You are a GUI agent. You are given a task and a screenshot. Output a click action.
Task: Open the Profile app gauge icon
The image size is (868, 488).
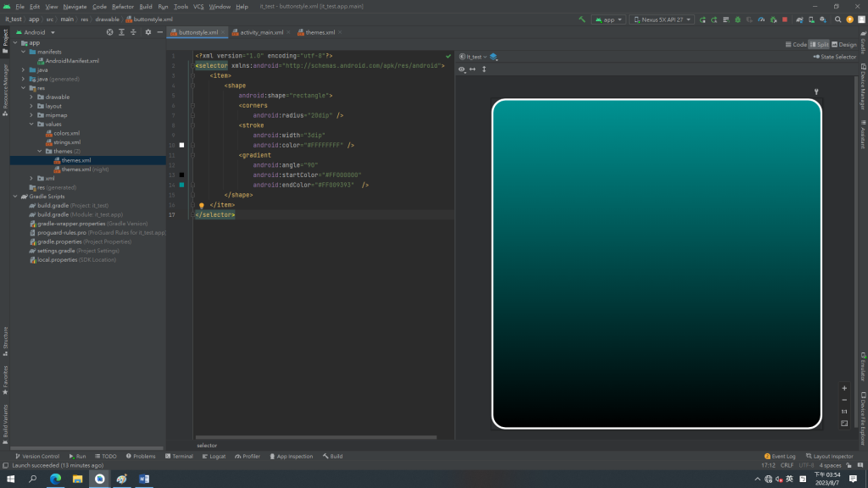tap(761, 19)
